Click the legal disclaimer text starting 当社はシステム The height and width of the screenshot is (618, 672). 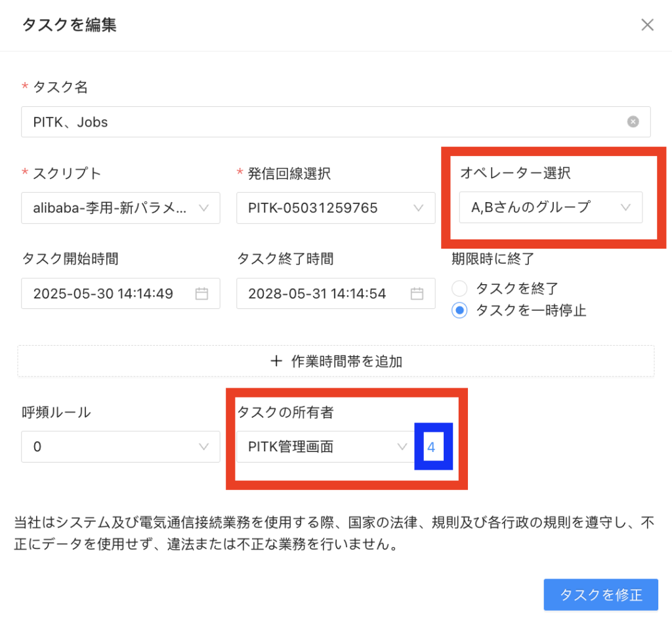[x=334, y=533]
